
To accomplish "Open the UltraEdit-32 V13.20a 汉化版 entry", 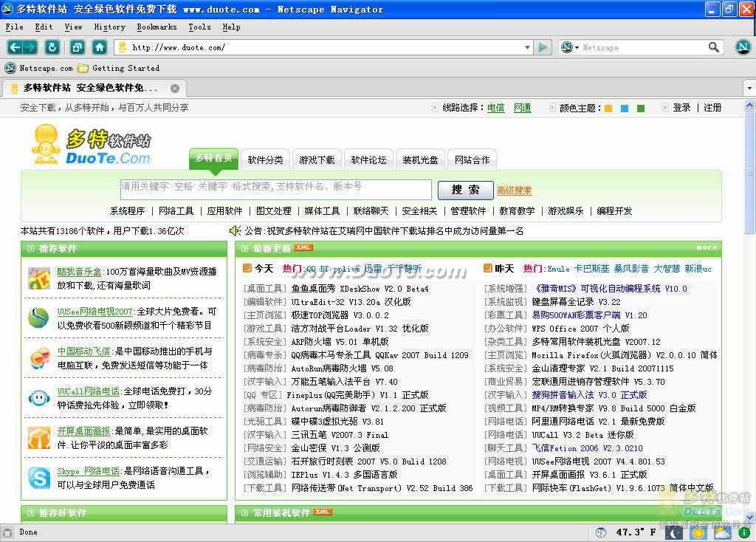I will click(x=351, y=302).
